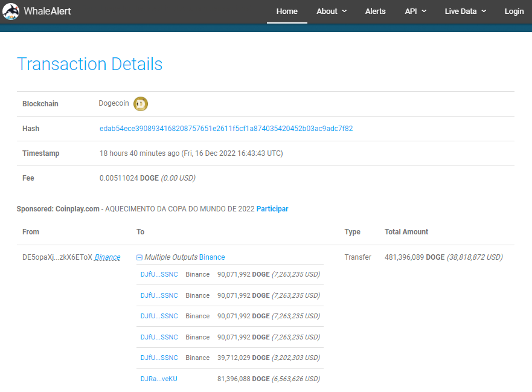Click the Total Amount column header
This screenshot has width=532, height=392.
[406, 232]
